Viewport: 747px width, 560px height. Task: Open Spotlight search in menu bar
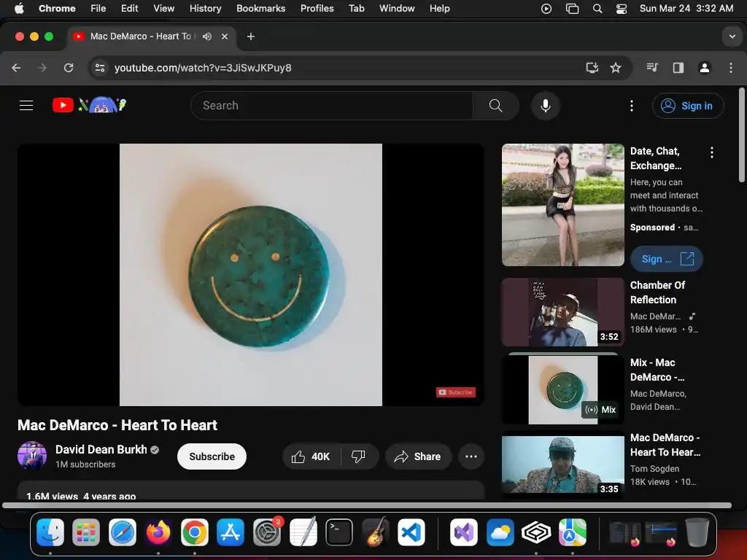(597, 9)
